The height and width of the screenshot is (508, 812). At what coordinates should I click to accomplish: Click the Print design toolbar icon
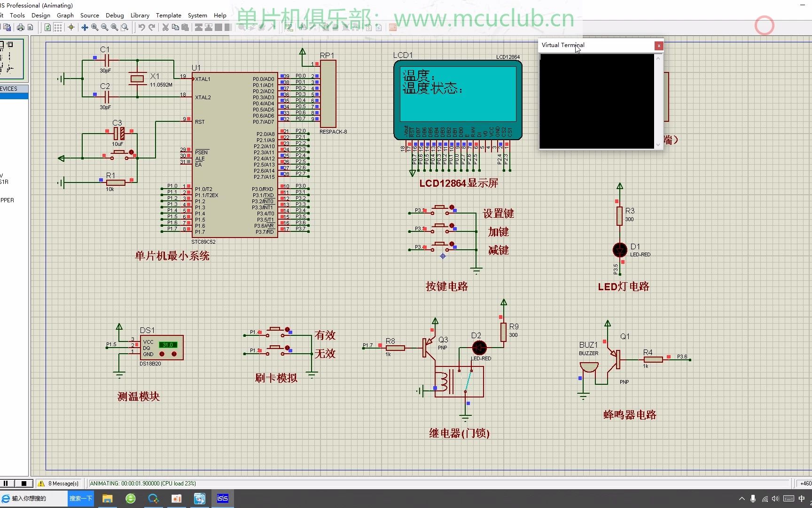point(21,27)
